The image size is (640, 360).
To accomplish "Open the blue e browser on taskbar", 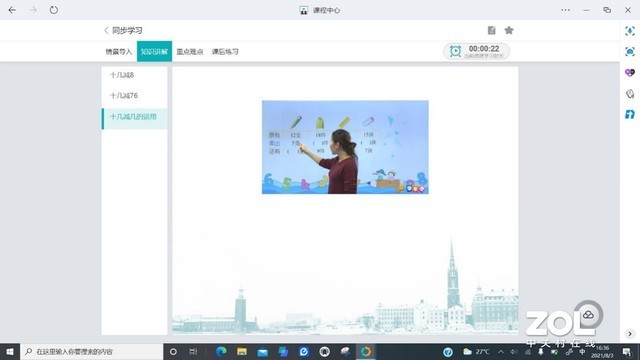I will tap(304, 351).
